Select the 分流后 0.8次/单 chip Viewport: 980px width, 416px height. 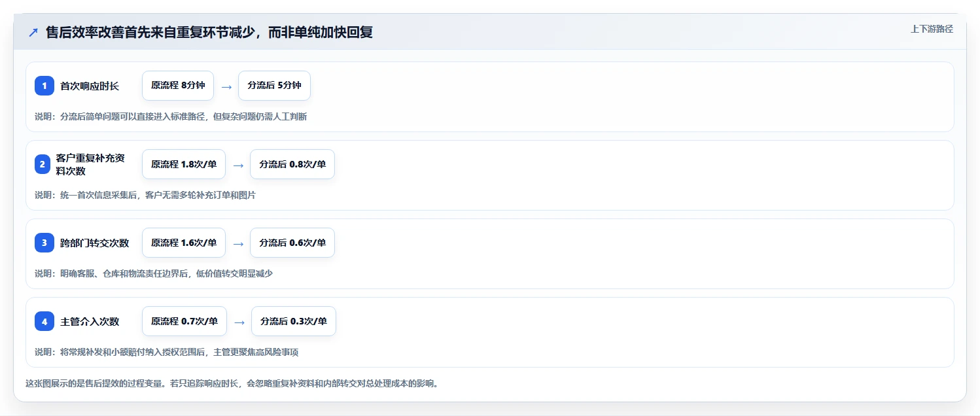click(292, 164)
